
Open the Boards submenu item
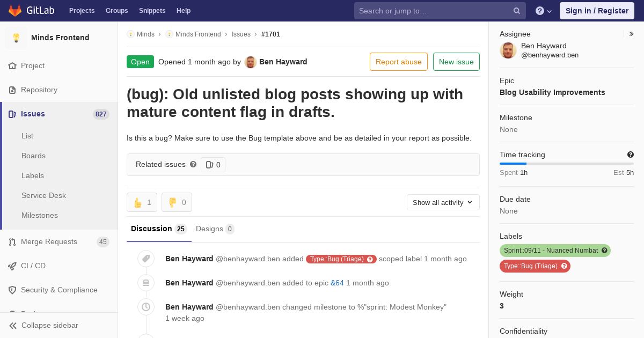[x=33, y=156]
